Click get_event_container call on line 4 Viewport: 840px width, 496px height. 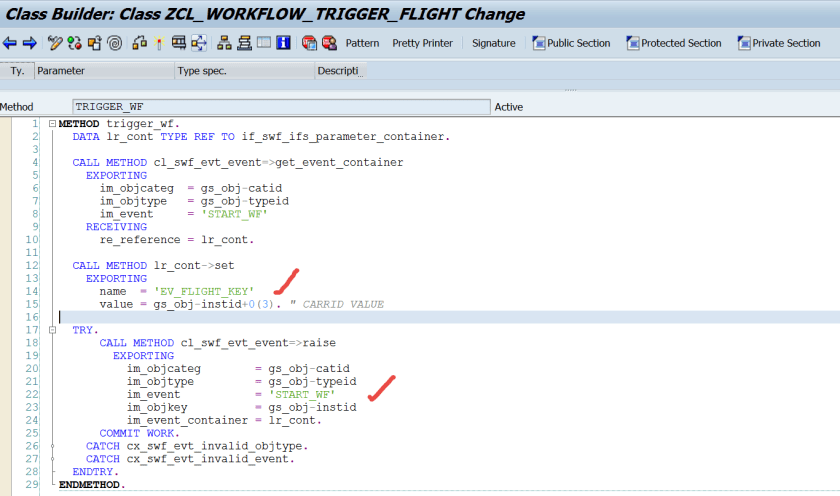339,162
